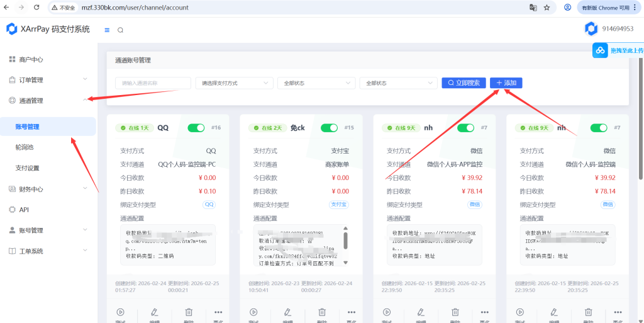The height and width of the screenshot is (323, 644).
Task: Click the 914694953 username text
Action: (618, 29)
